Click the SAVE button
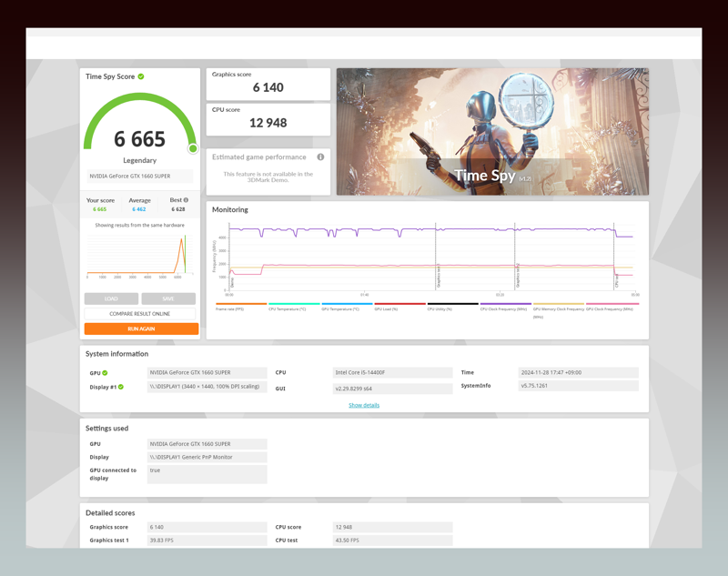 (x=168, y=298)
